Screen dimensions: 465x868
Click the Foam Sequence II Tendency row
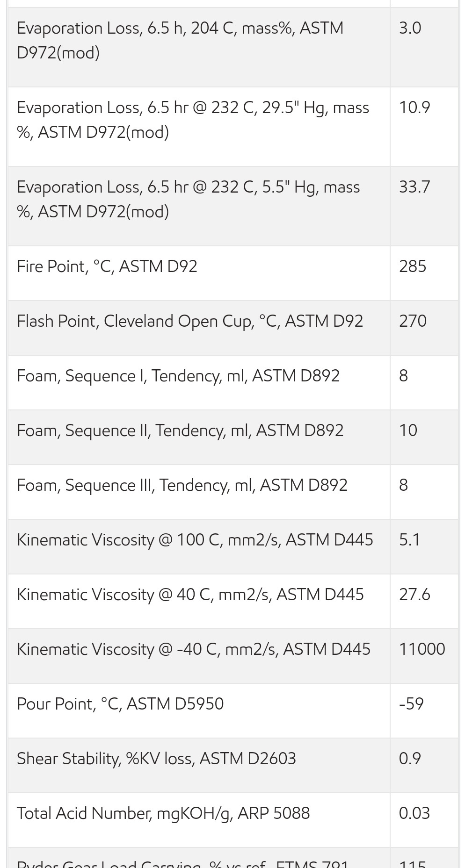click(x=180, y=430)
